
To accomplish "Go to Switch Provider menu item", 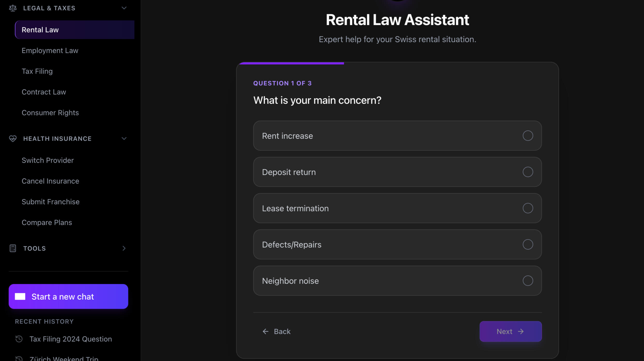I will point(48,160).
